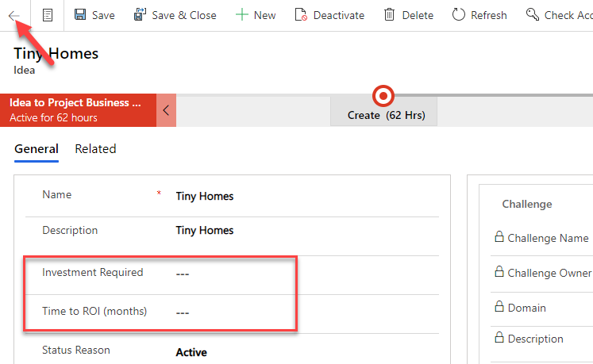Switch to the Related tab
This screenshot has height=364, width=593.
coord(95,149)
